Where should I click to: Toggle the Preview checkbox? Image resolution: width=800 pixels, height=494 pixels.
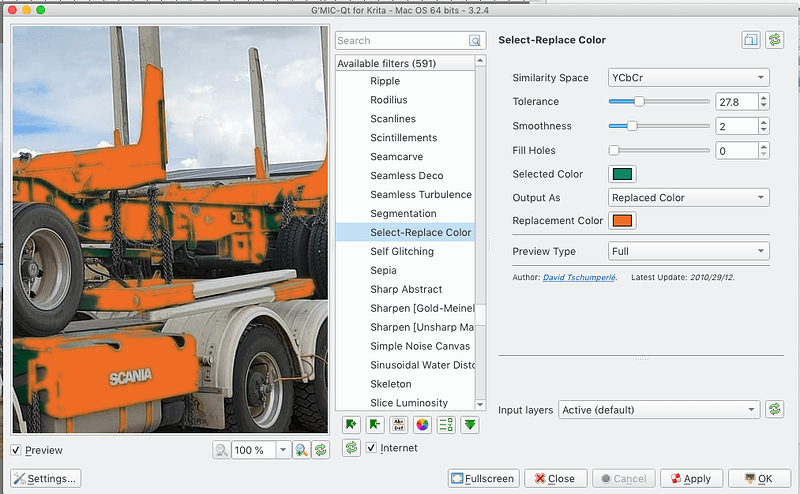(x=17, y=450)
